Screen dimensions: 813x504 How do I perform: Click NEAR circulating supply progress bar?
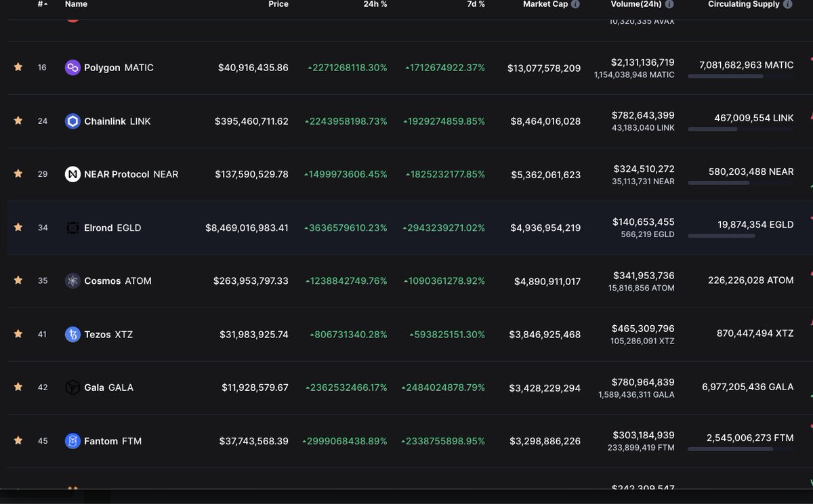click(741, 183)
